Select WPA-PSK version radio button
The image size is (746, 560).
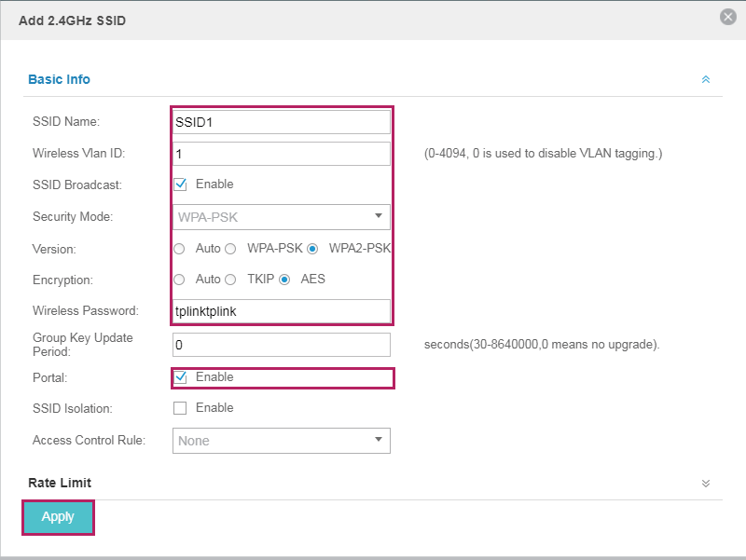tap(230, 249)
